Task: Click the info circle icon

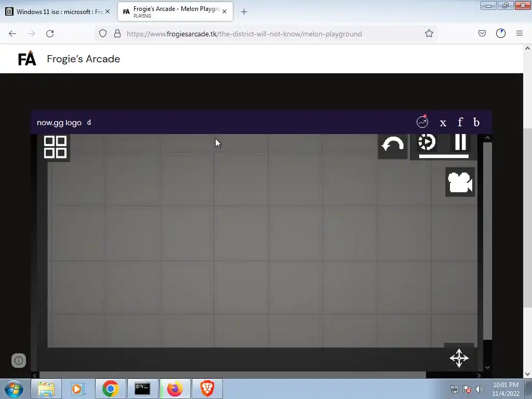Action: click(19, 361)
